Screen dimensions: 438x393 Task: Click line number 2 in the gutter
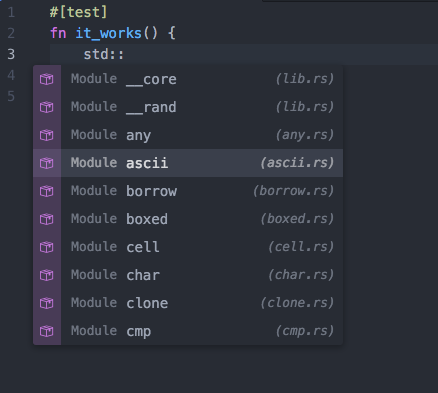click(x=11, y=33)
